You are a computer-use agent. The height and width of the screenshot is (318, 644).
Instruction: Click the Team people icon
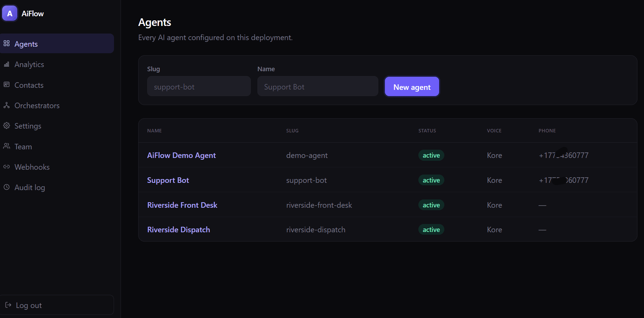click(7, 146)
